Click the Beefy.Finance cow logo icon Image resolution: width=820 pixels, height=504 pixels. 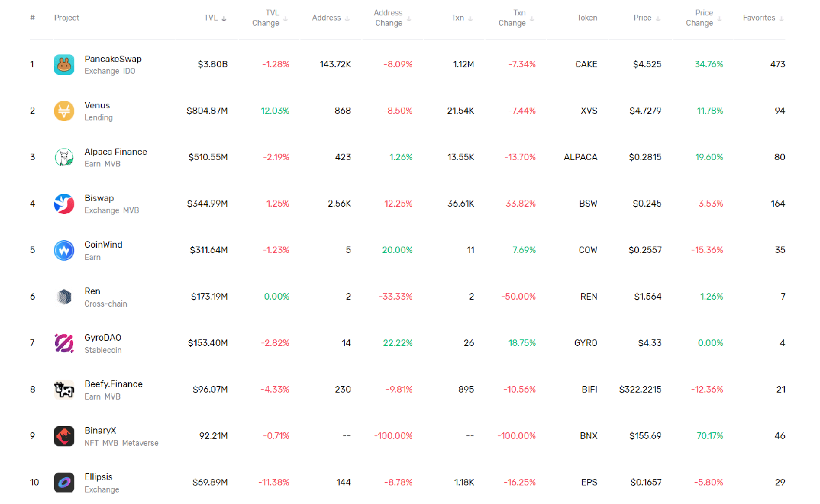(64, 389)
